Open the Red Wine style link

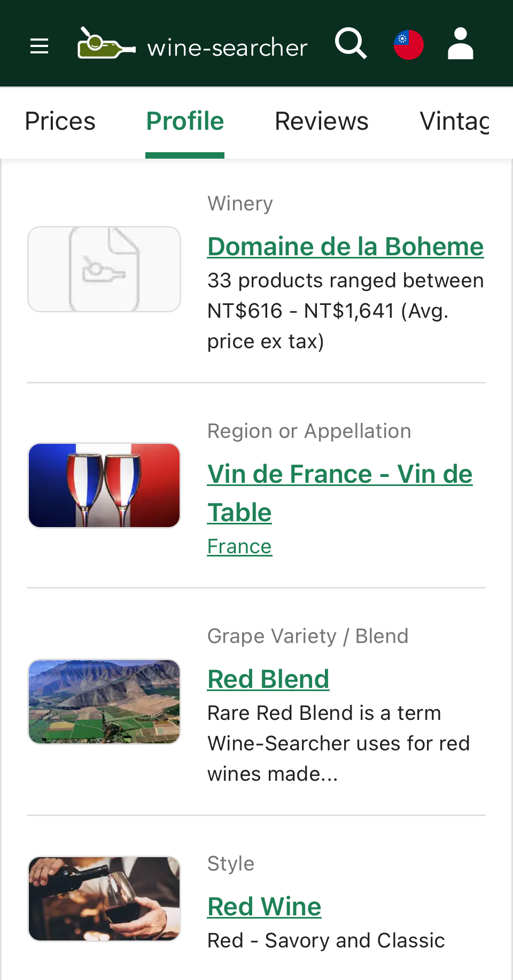[x=264, y=907]
